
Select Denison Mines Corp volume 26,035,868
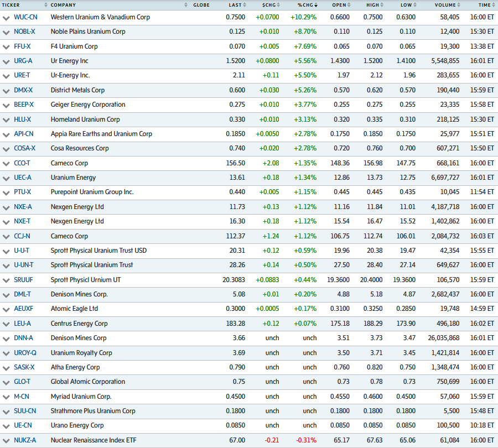point(443,338)
